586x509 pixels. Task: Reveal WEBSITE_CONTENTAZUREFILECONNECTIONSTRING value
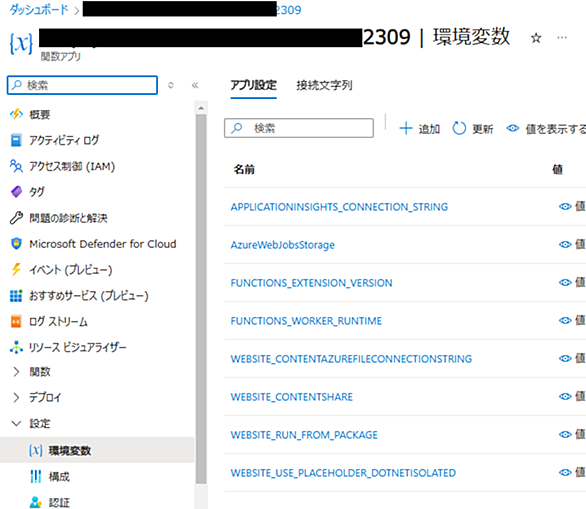[x=565, y=358]
